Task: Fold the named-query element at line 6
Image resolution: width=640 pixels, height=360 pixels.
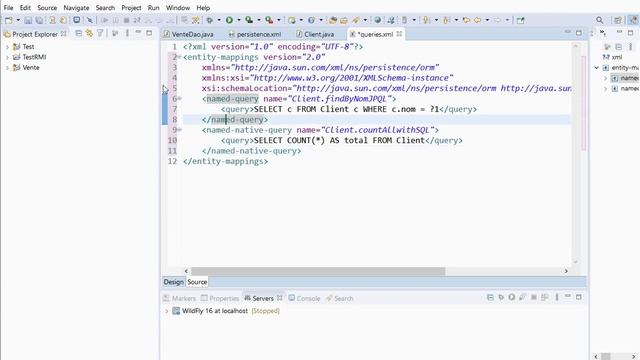Action: [x=180, y=98]
